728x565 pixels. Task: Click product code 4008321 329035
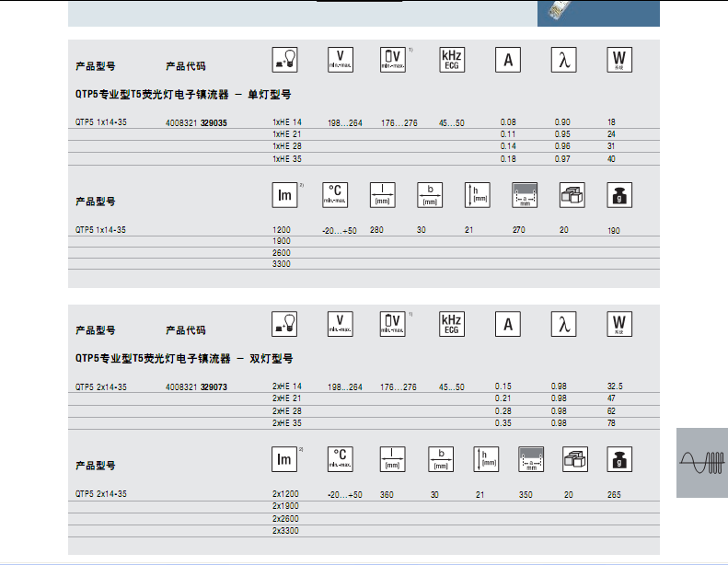(197, 122)
